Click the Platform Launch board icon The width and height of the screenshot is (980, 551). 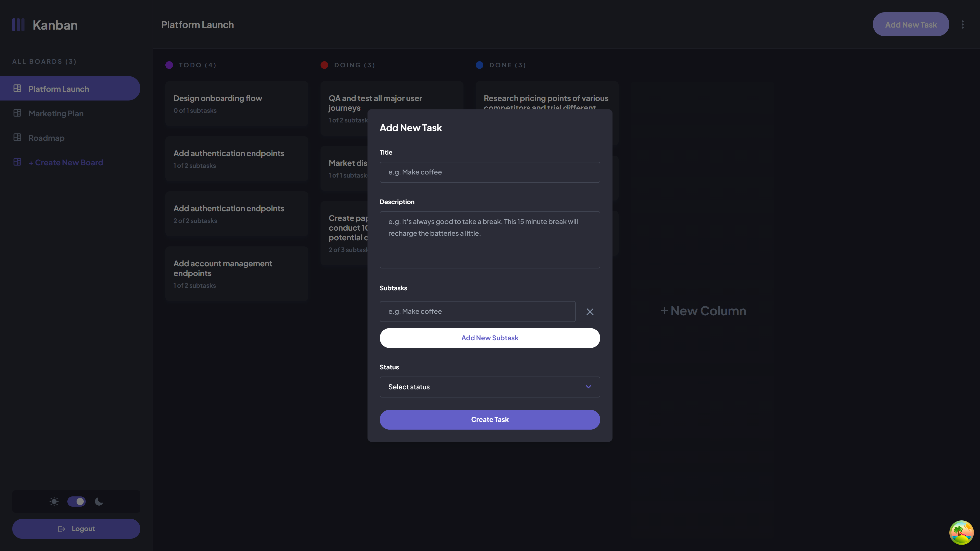click(17, 88)
